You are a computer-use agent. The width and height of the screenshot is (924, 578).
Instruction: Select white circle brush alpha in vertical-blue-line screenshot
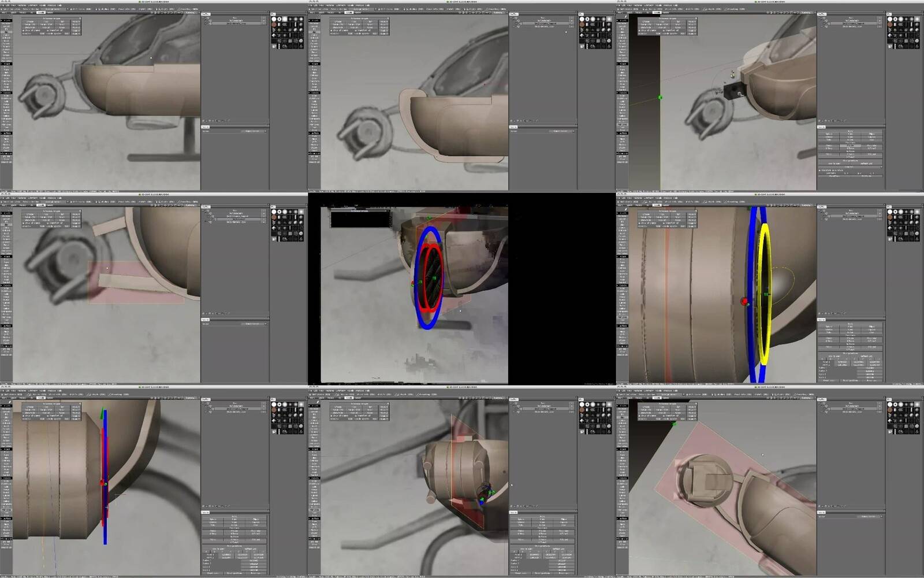(273, 405)
